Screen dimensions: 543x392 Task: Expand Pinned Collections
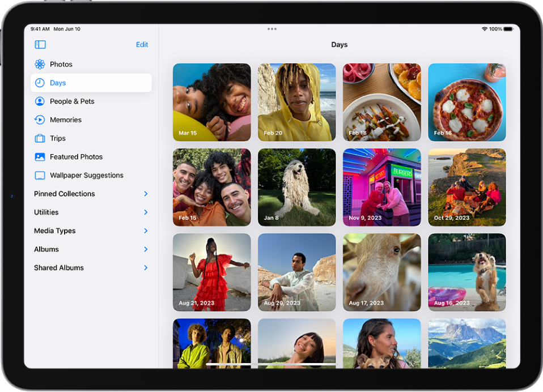tap(64, 194)
